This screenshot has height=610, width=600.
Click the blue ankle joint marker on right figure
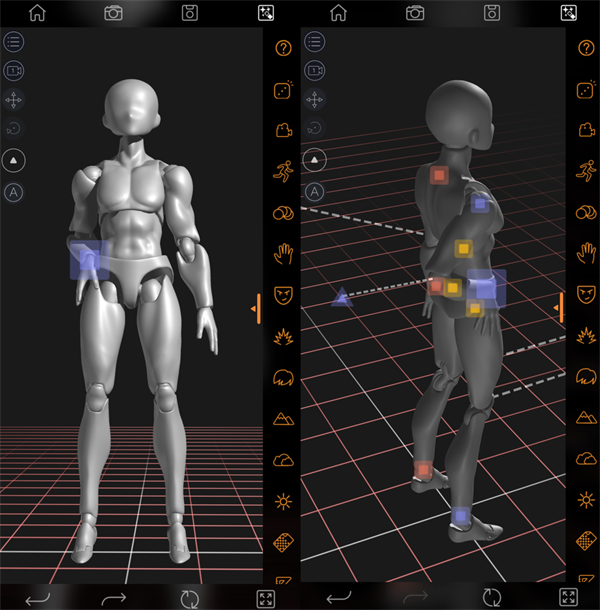tap(459, 516)
